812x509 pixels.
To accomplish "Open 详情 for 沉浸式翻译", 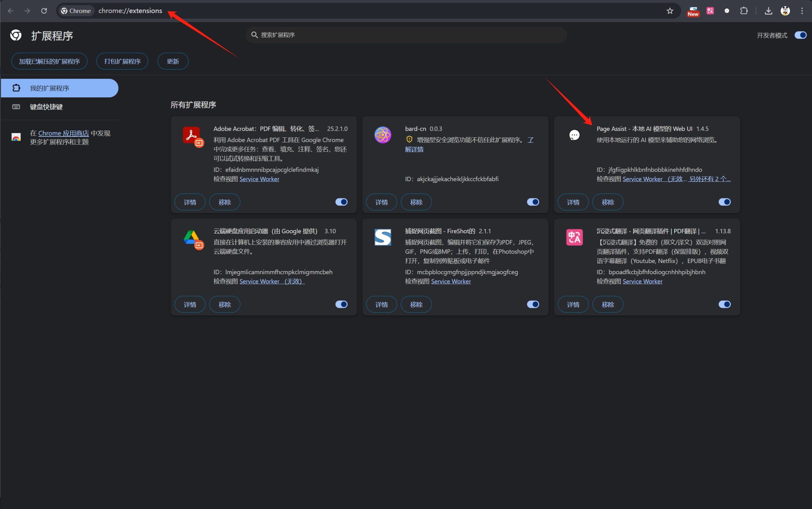I will coord(573,304).
